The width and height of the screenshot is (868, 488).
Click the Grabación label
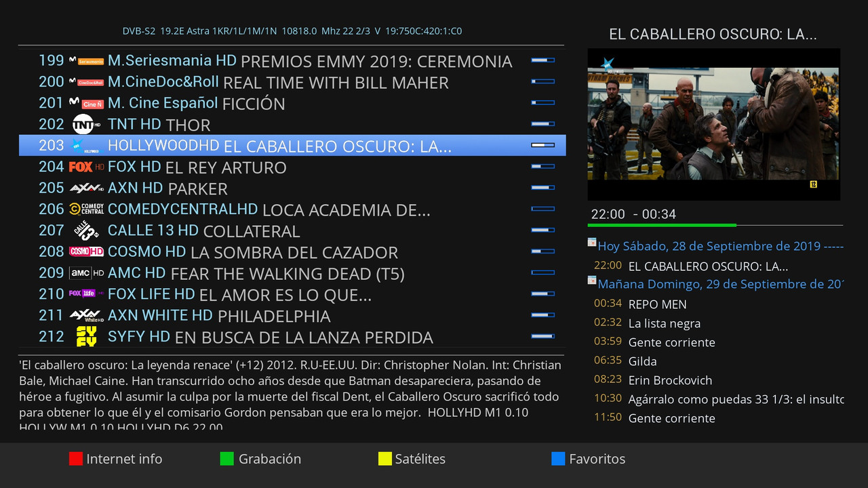[270, 459]
